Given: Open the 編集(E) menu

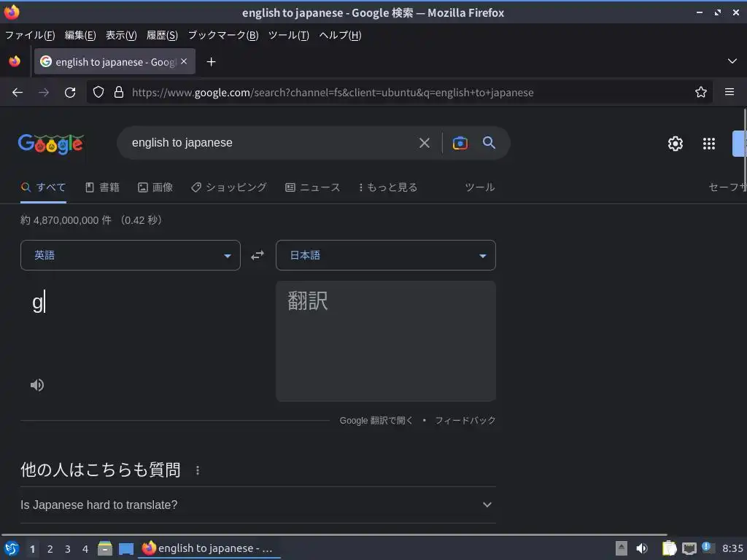Looking at the screenshot, I should (80, 35).
